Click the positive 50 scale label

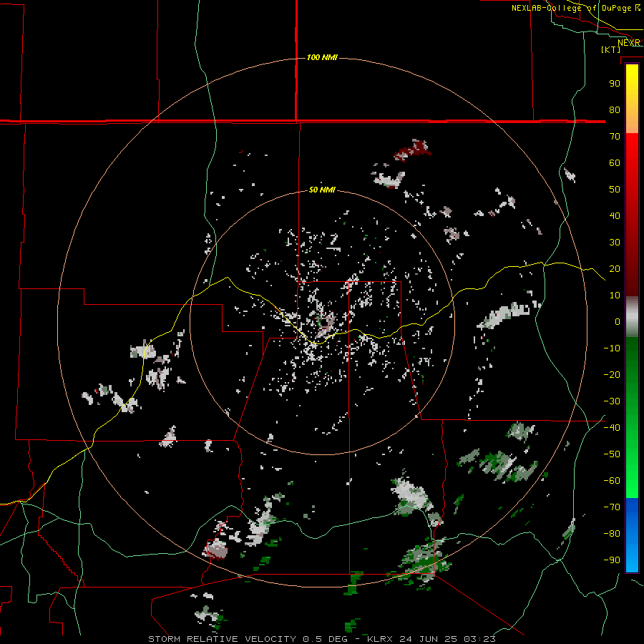615,190
